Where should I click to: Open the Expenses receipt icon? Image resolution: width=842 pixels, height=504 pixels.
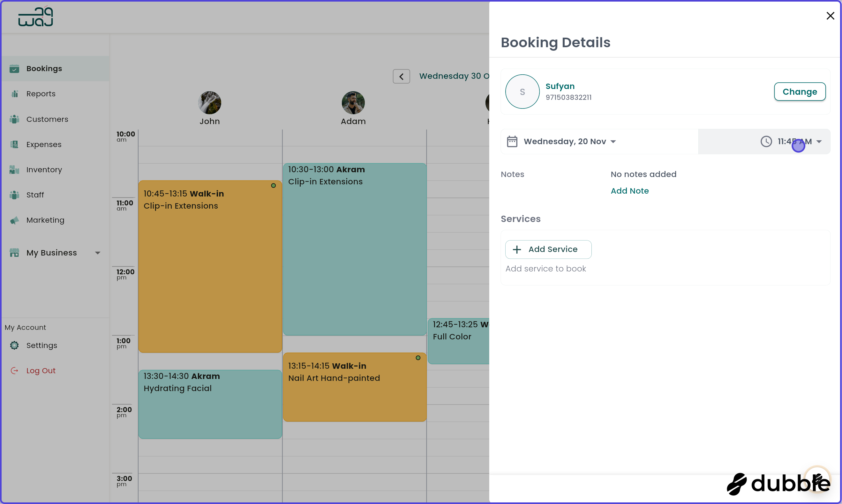(x=15, y=144)
